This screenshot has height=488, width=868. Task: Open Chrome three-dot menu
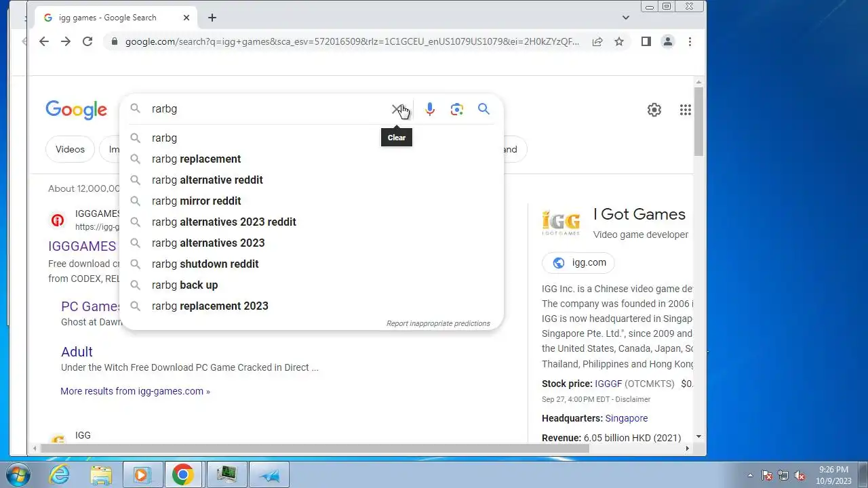(x=690, y=41)
